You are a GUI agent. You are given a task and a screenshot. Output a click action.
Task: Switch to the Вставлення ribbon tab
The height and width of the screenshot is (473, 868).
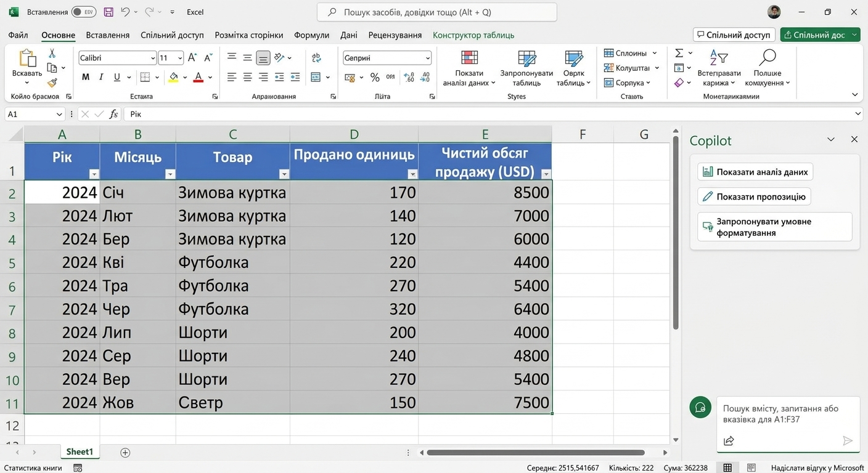tap(108, 35)
